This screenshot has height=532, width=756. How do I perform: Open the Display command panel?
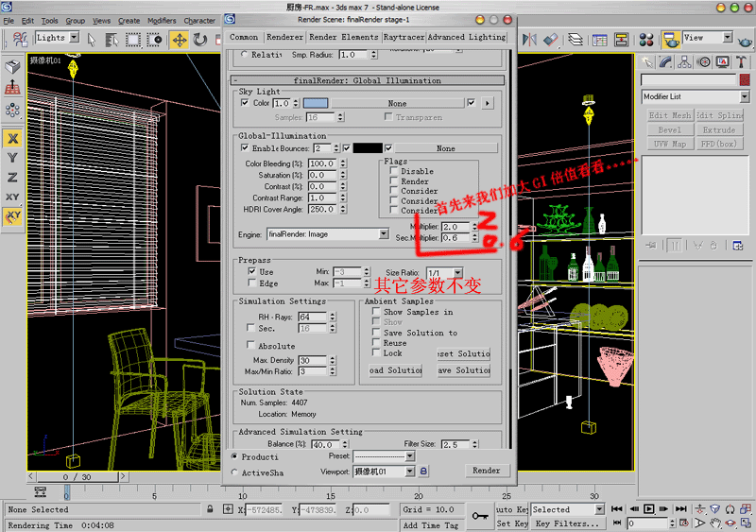[x=721, y=60]
